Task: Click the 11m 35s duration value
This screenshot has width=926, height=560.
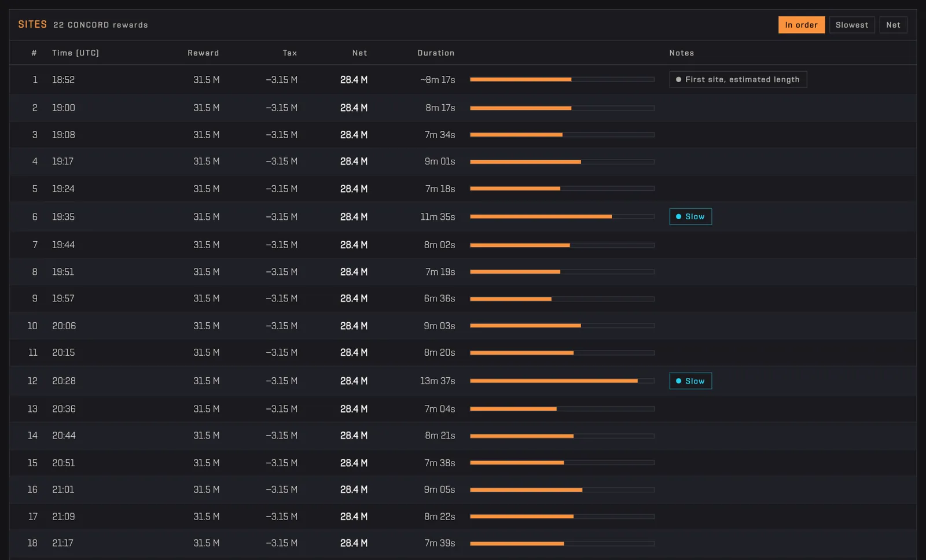Action: pyautogui.click(x=438, y=217)
